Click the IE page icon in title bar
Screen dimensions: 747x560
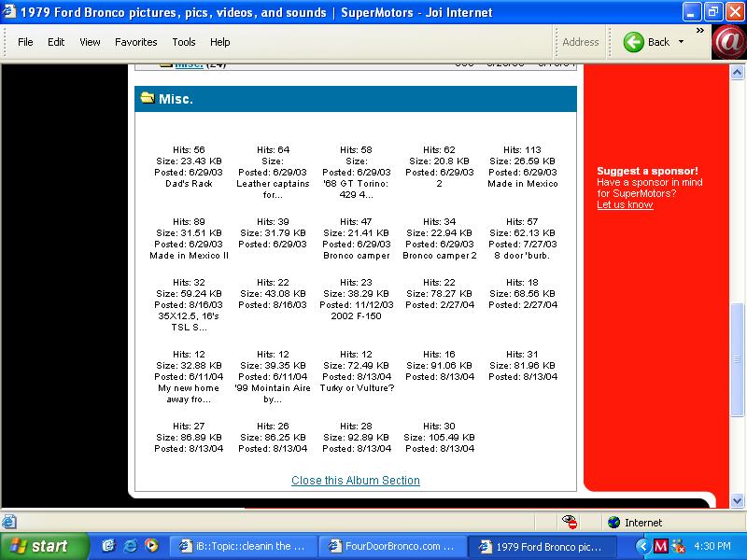click(x=9, y=12)
